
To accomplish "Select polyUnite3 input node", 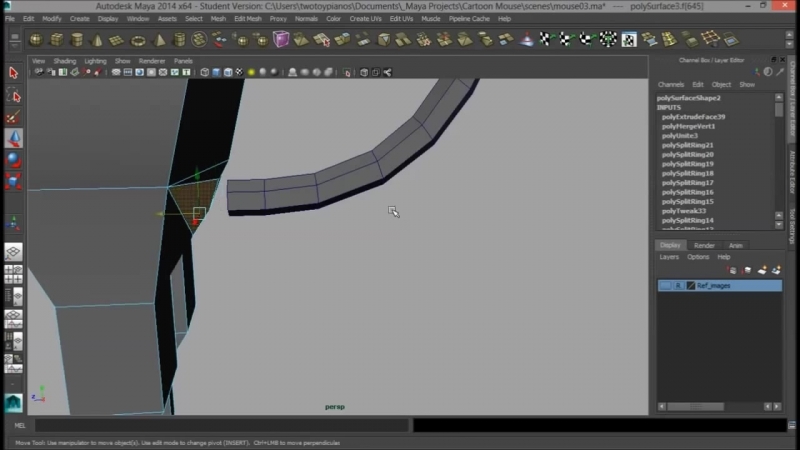I will pos(680,136).
